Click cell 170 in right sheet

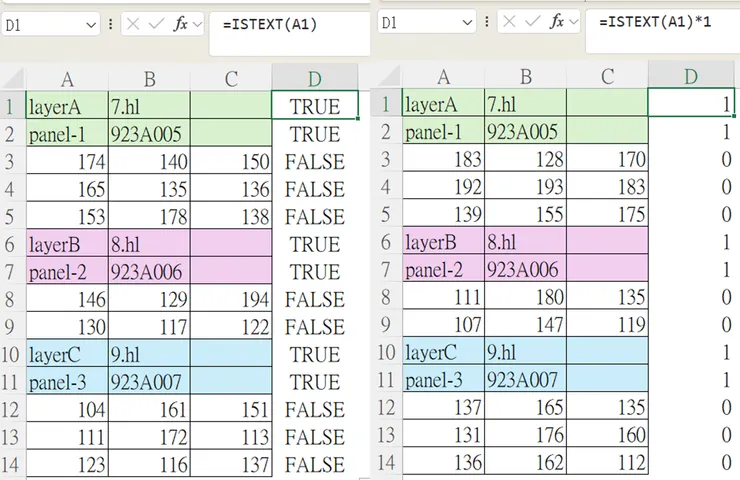[x=607, y=159]
